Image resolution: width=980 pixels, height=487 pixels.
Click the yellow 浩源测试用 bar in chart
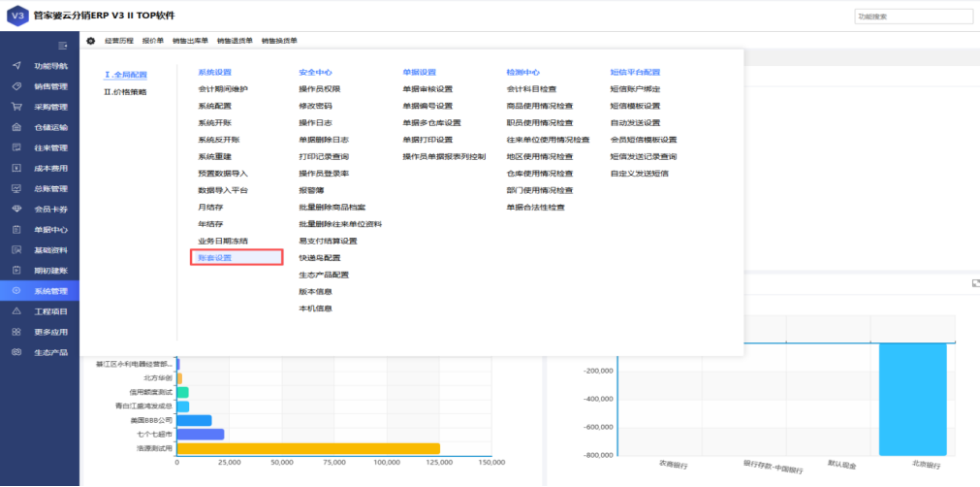[309, 448]
